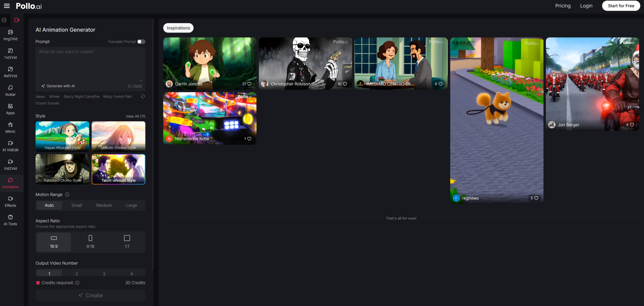Screen dimensions: 644x306
Task: Select the AI VidEdit sidebar icon
Action: click(10, 146)
